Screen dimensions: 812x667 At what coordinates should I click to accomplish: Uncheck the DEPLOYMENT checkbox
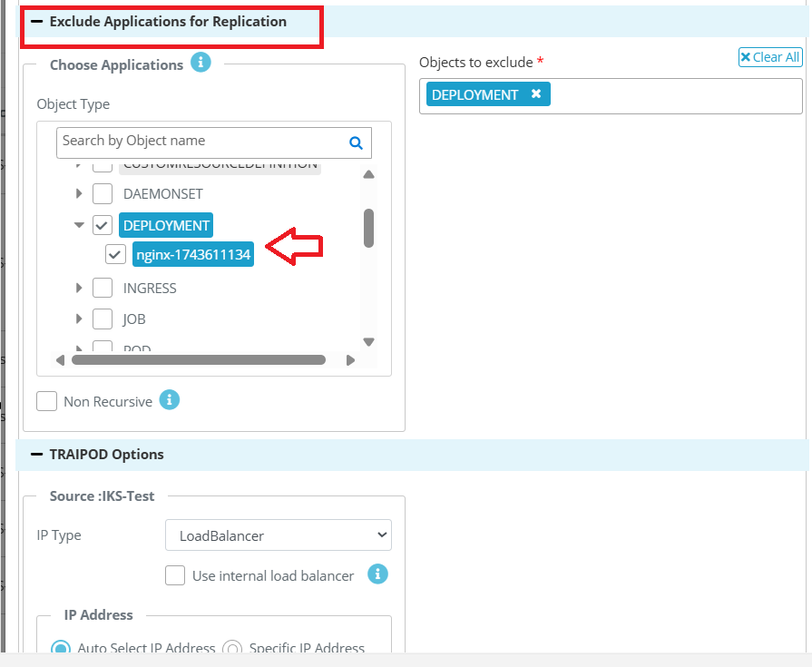pyautogui.click(x=103, y=225)
